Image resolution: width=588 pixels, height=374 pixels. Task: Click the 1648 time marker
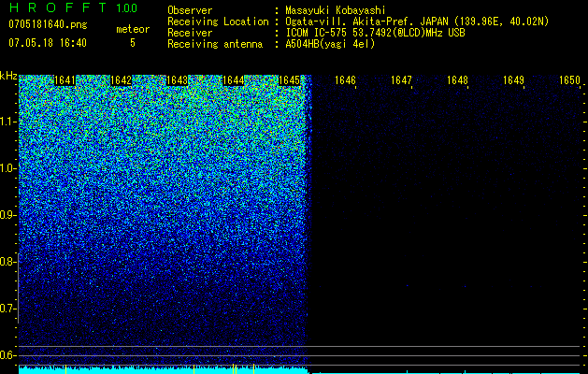point(457,80)
